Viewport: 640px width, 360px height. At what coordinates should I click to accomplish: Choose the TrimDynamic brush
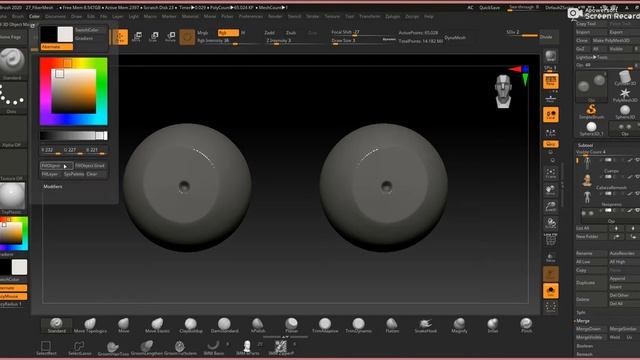(x=358, y=325)
